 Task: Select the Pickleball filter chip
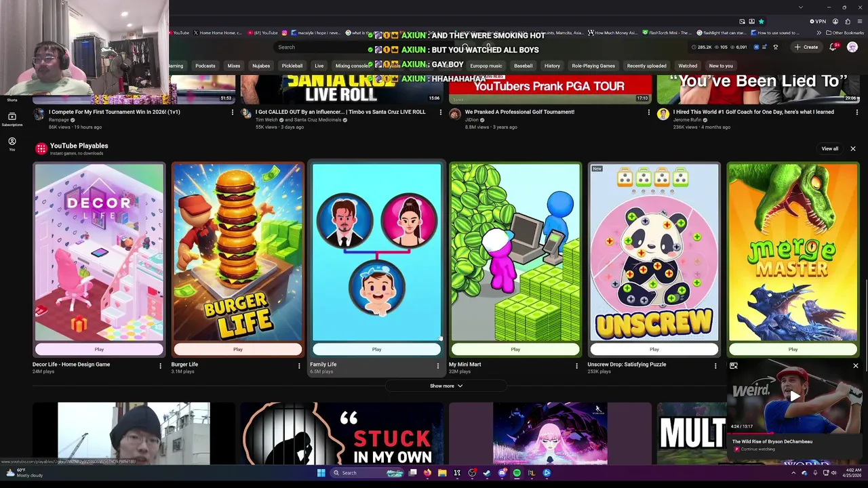tap(292, 66)
